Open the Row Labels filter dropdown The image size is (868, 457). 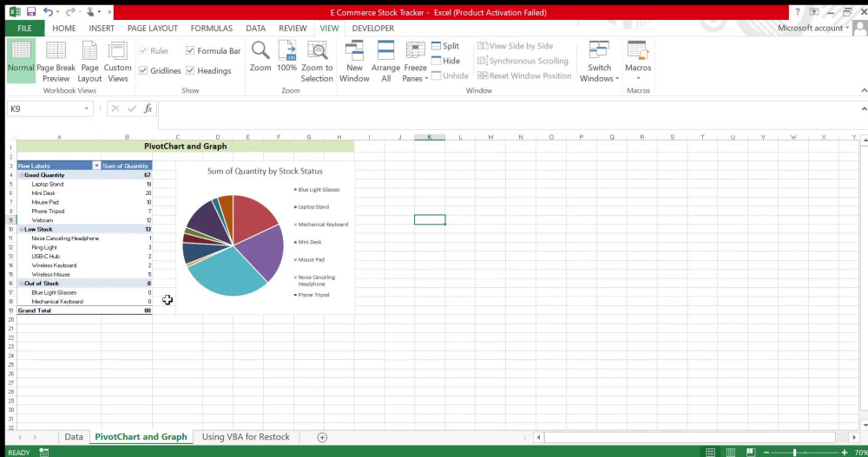pyautogui.click(x=96, y=166)
